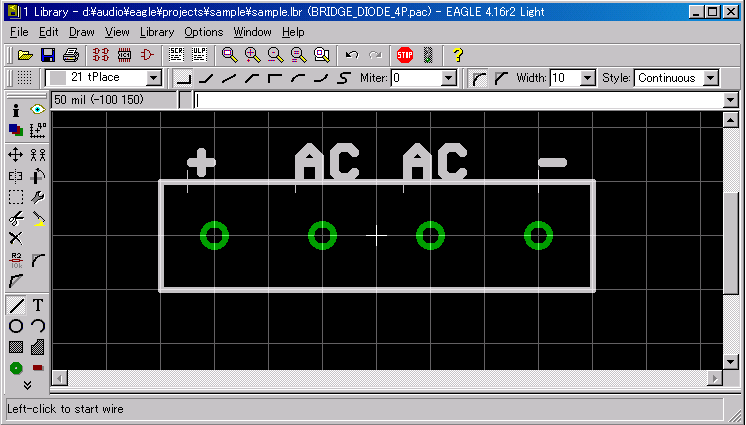Screen dimensions: 746x425
Task: Choose the freehand S-curve wire bend
Action: coord(344,78)
